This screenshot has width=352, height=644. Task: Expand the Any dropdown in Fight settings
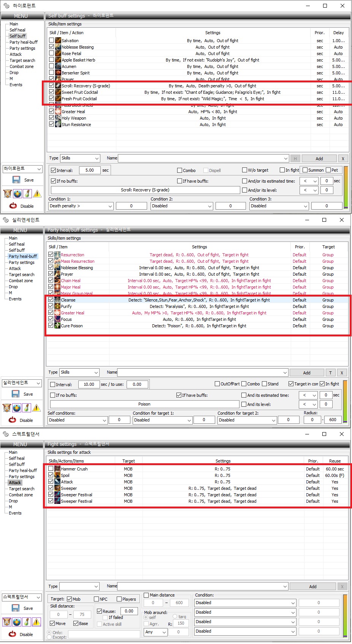(155, 632)
